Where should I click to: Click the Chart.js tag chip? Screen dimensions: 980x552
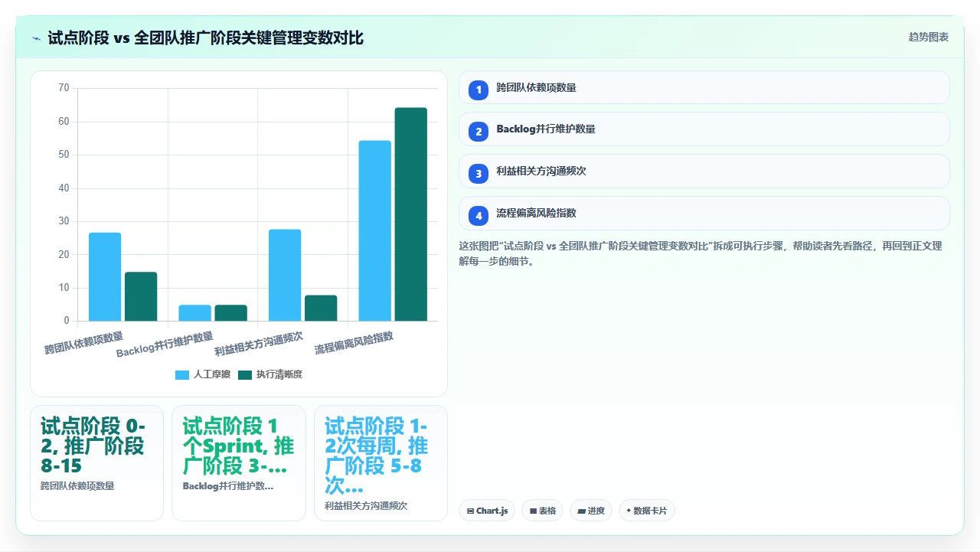click(487, 511)
